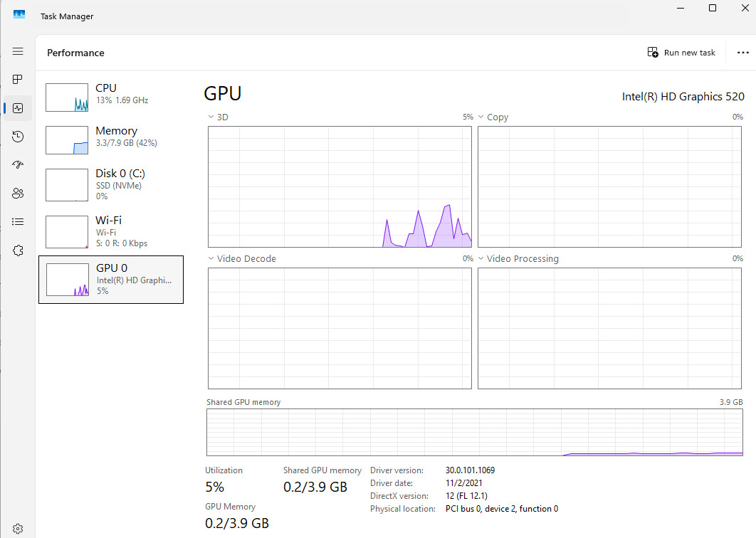The height and width of the screenshot is (538, 756).
Task: Click the Video Processing usage graph
Action: [609, 328]
